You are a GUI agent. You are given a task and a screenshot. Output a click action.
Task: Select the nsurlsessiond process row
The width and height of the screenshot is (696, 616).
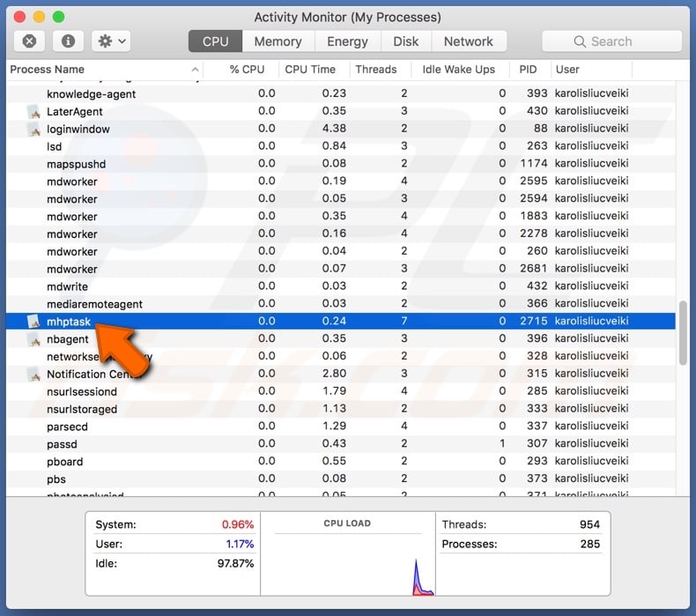click(x=341, y=391)
